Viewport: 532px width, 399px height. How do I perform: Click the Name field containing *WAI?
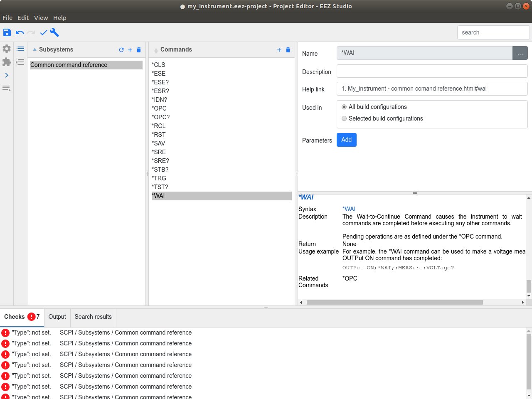(x=424, y=53)
